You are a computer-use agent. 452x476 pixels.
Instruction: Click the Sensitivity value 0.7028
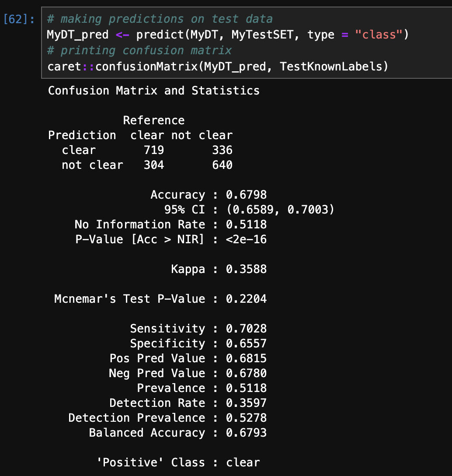coord(246,329)
